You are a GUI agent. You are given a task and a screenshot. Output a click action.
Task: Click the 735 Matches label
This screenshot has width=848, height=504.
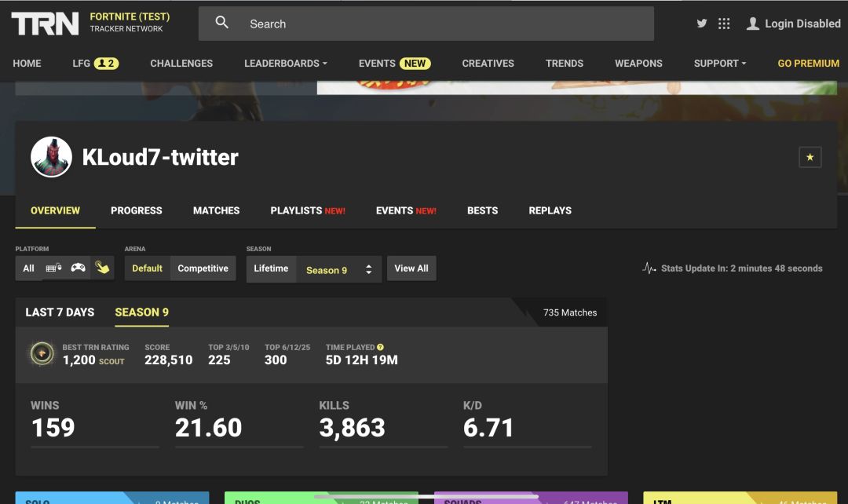pyautogui.click(x=570, y=312)
